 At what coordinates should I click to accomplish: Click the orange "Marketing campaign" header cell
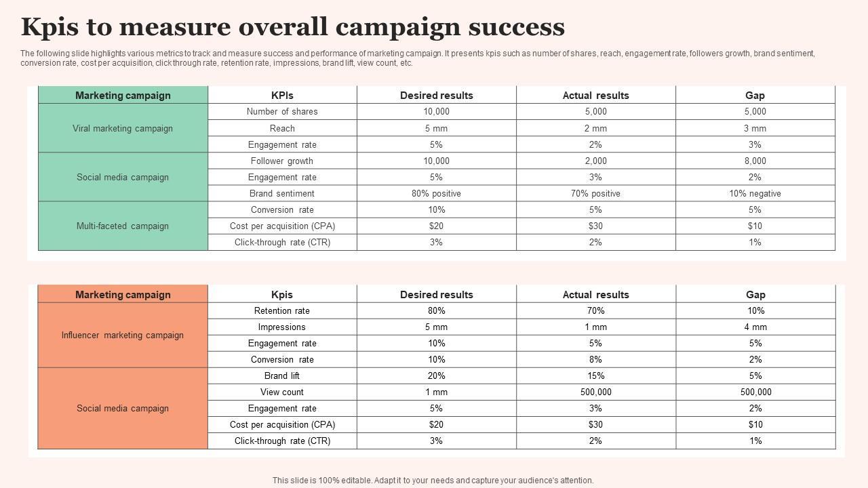pyautogui.click(x=123, y=295)
